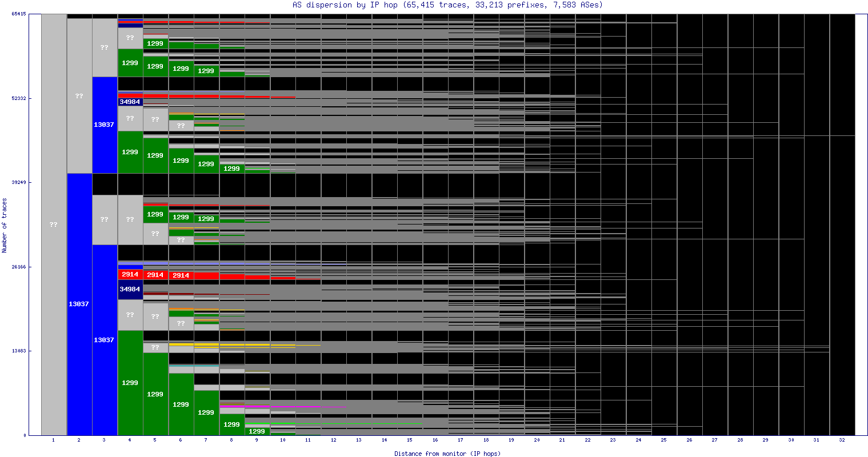Click the y-axis value 26166

point(19,267)
